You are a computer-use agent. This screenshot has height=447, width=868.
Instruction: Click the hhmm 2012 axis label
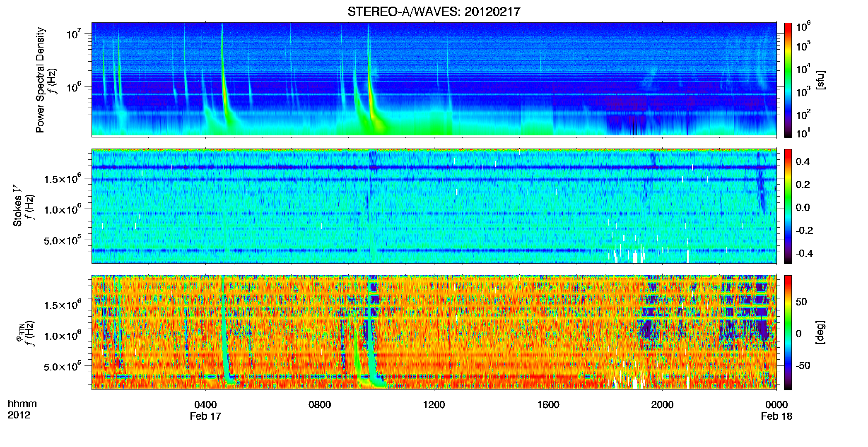pos(22,409)
